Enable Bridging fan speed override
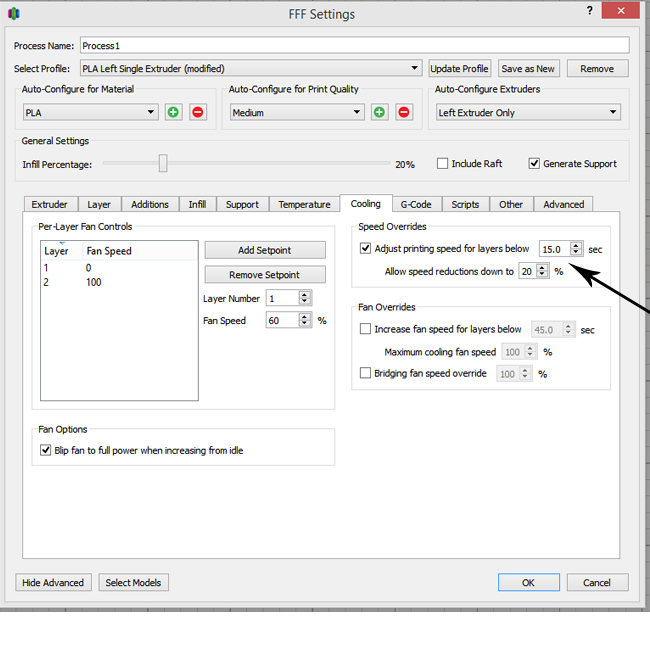The width and height of the screenshot is (650, 650). click(x=365, y=373)
